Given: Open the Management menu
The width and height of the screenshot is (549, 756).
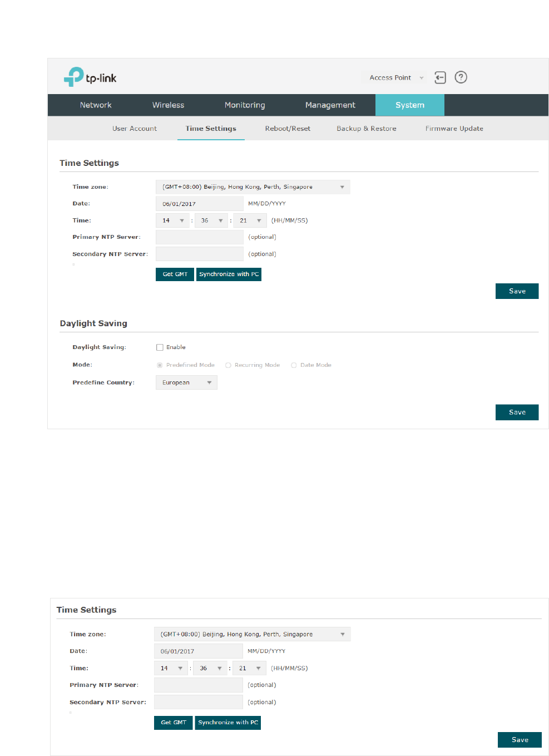Looking at the screenshot, I should point(330,105).
